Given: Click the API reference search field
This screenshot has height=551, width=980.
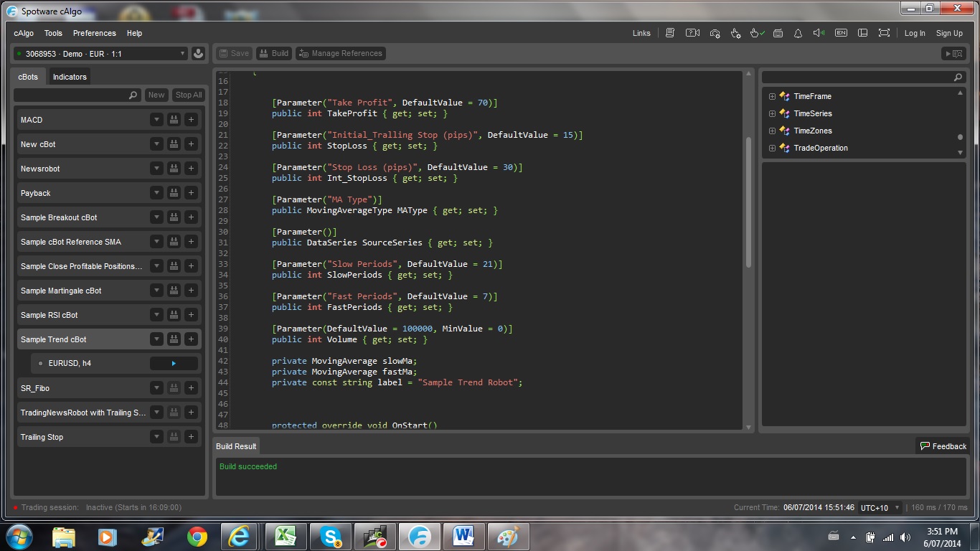Looking at the screenshot, I should tap(863, 77).
